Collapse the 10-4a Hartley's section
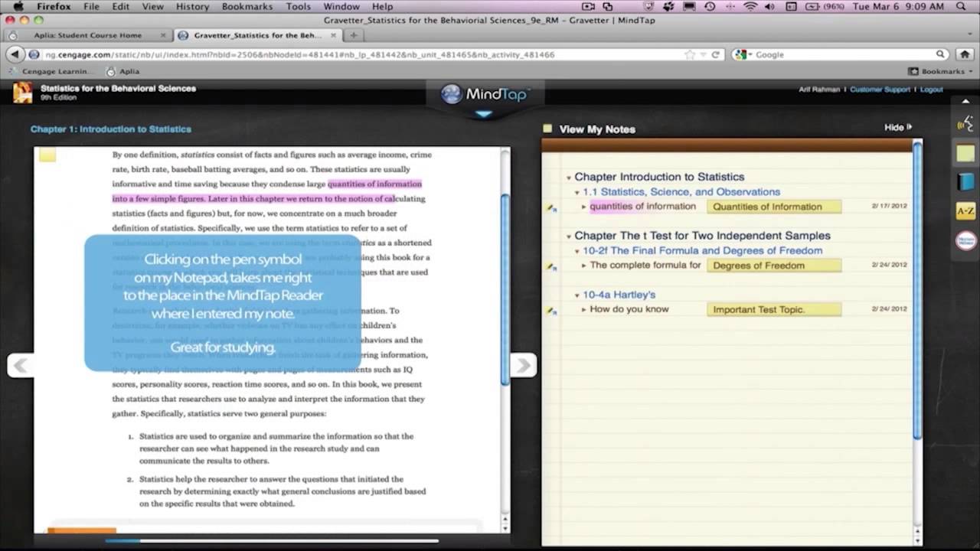980x551 pixels. coord(577,295)
